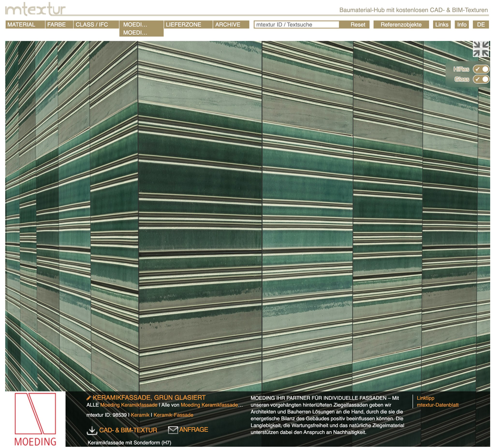
Task: Click the pencil icon beside KERAMIKFASSADE title
Action: tap(89, 398)
